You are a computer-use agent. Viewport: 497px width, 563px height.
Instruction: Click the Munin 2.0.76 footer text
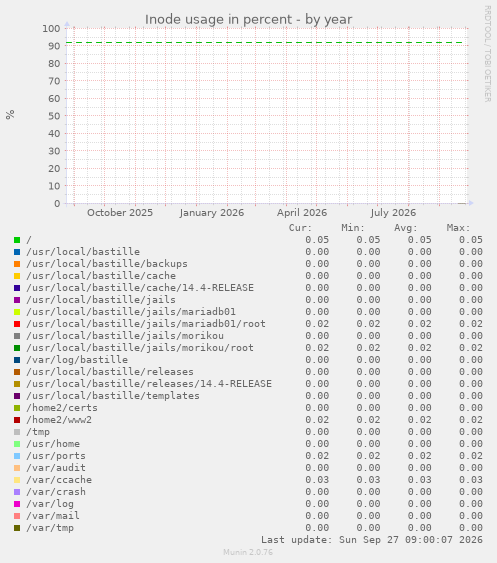click(x=248, y=552)
